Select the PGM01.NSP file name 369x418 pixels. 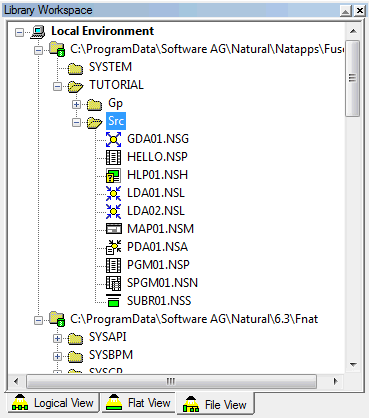click(158, 265)
